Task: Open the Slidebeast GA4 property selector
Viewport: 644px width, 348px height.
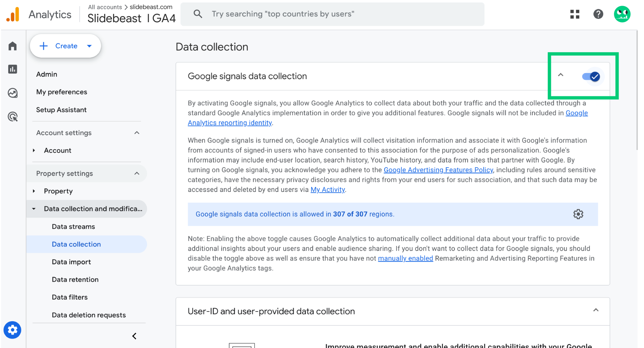Action: pos(132,18)
